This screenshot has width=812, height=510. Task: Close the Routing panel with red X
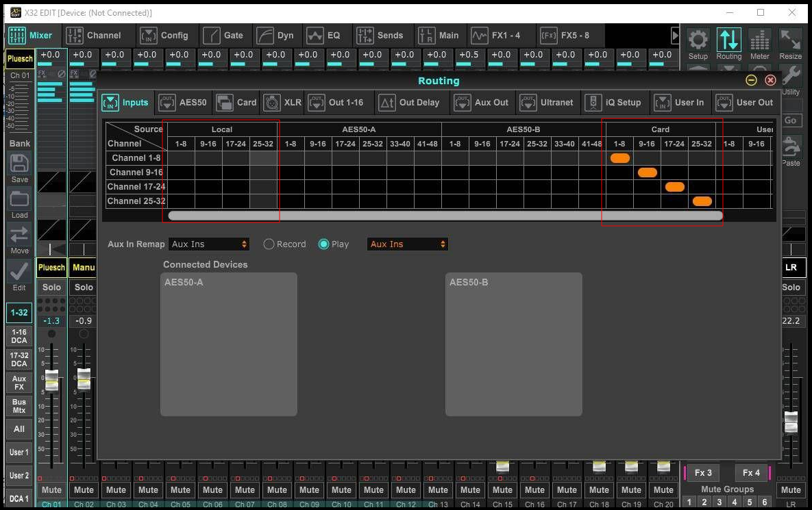[x=770, y=80]
